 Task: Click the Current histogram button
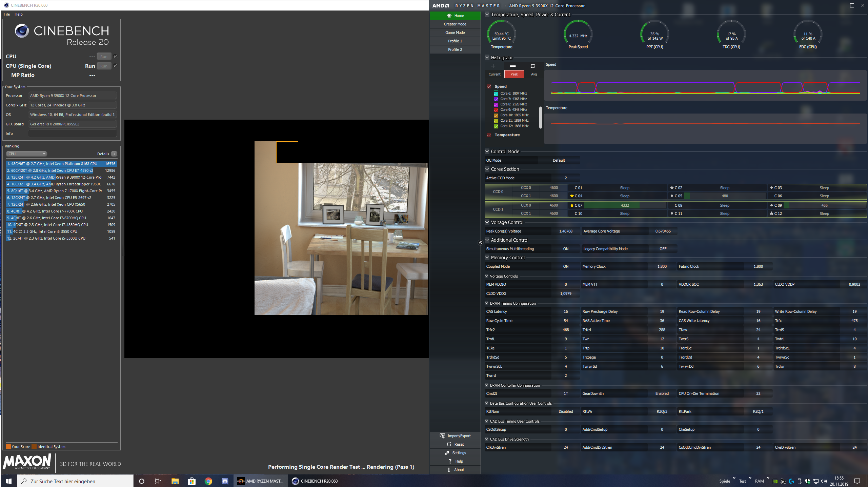pos(494,74)
